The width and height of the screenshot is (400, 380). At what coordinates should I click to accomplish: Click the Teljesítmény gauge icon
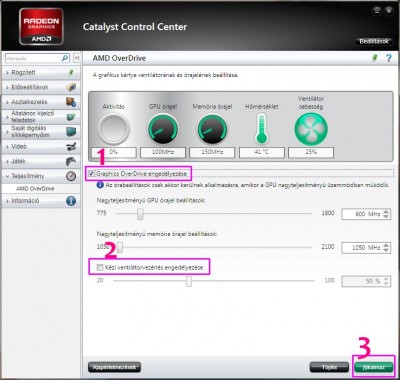[x=71, y=176]
